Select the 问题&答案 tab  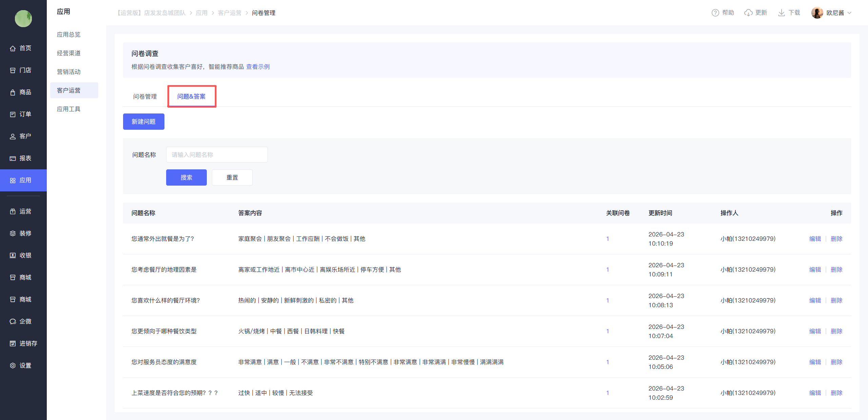(x=191, y=97)
